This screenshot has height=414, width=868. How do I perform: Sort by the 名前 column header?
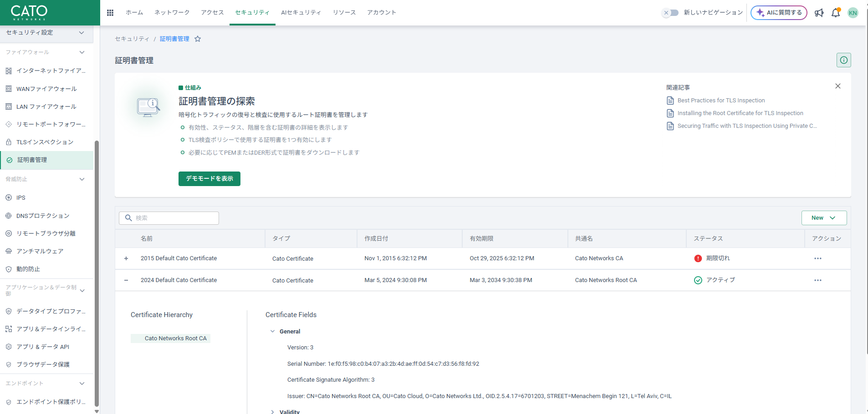[x=147, y=239]
